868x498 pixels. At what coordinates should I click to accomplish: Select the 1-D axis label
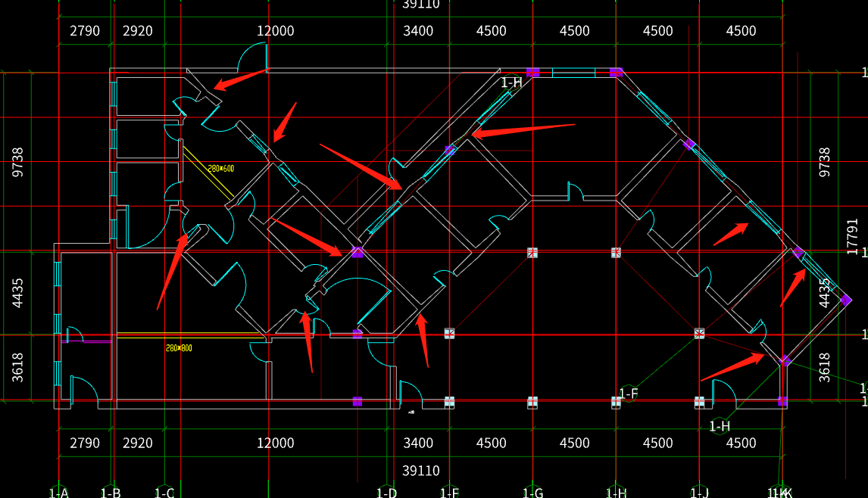click(x=386, y=493)
